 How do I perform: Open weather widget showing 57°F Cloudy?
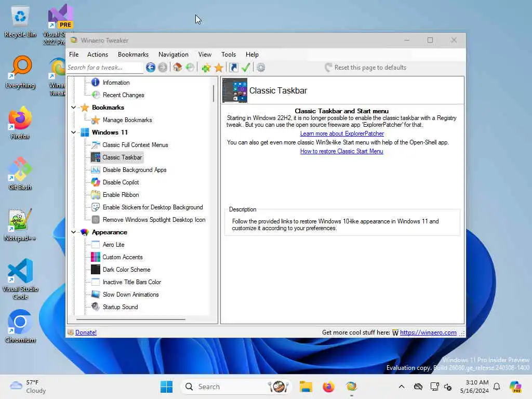tap(28, 387)
